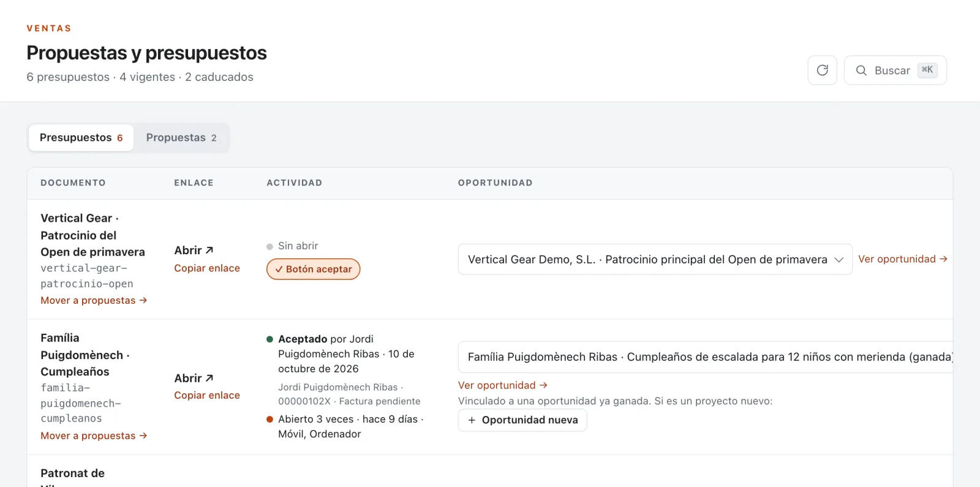Move Família Puigdomènech budget to propuestas
Viewport: 980px width, 487px height.
point(94,436)
